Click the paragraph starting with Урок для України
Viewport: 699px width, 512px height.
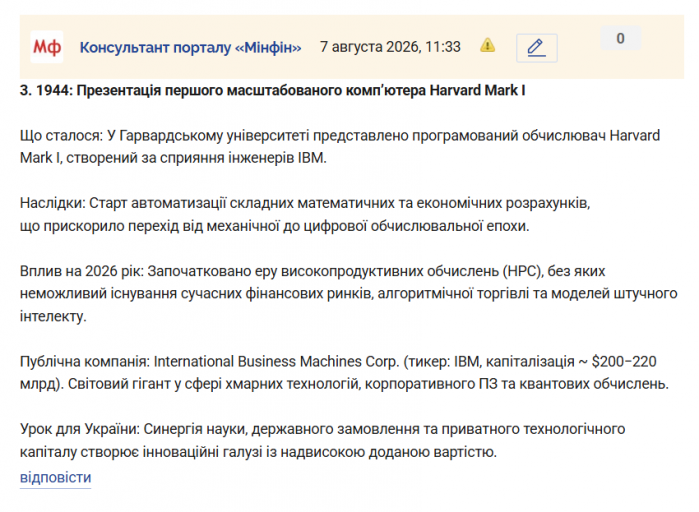322,441
